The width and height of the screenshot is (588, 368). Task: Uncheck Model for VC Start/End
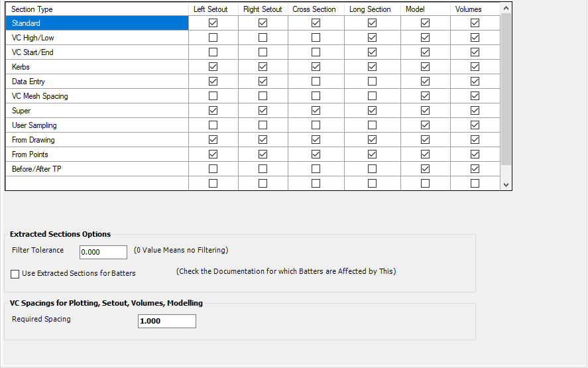(425, 52)
